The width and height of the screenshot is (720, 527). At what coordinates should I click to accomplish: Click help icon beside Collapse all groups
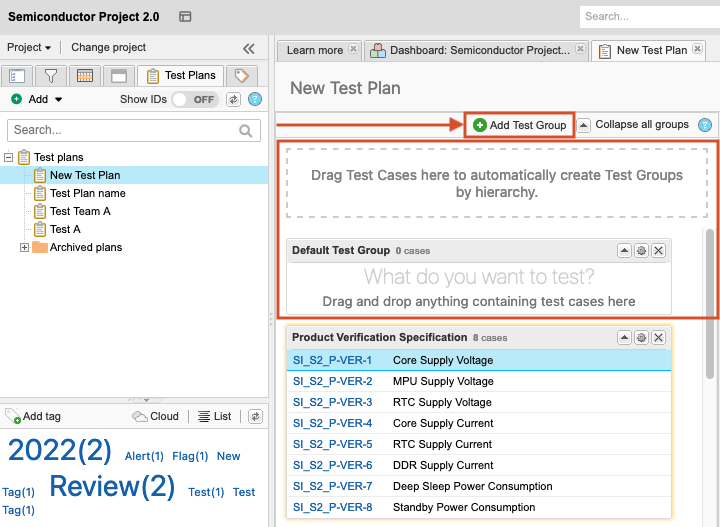tap(705, 125)
